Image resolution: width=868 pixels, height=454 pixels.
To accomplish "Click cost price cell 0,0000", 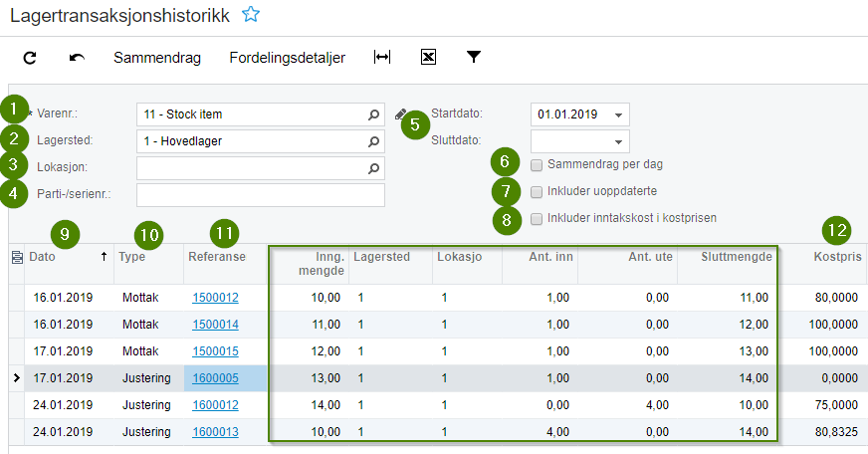I will click(822, 378).
